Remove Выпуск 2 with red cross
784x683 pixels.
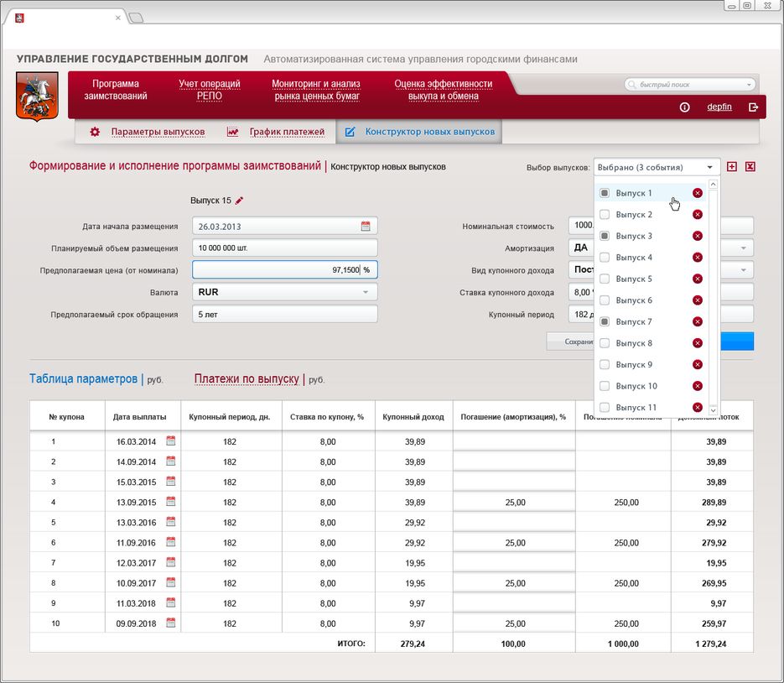pyautogui.click(x=698, y=215)
